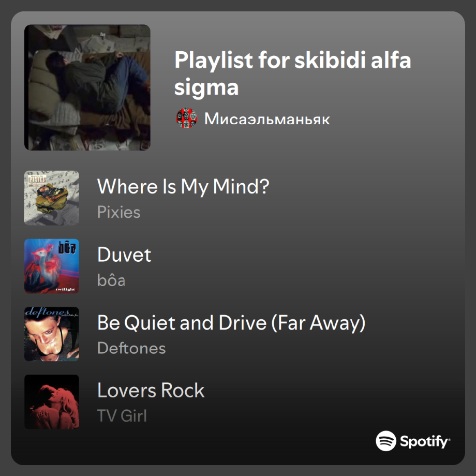
Task: Visit the Pixies artist name
Action: tap(118, 212)
